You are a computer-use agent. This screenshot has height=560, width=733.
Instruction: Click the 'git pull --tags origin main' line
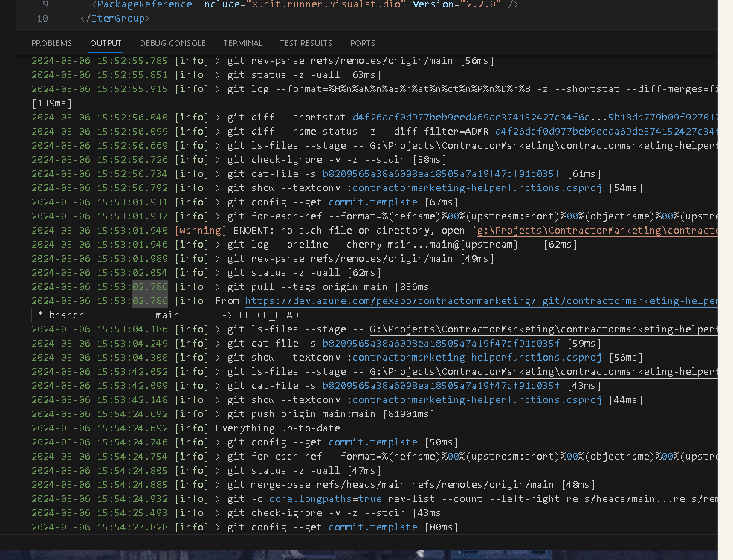[x=233, y=287]
